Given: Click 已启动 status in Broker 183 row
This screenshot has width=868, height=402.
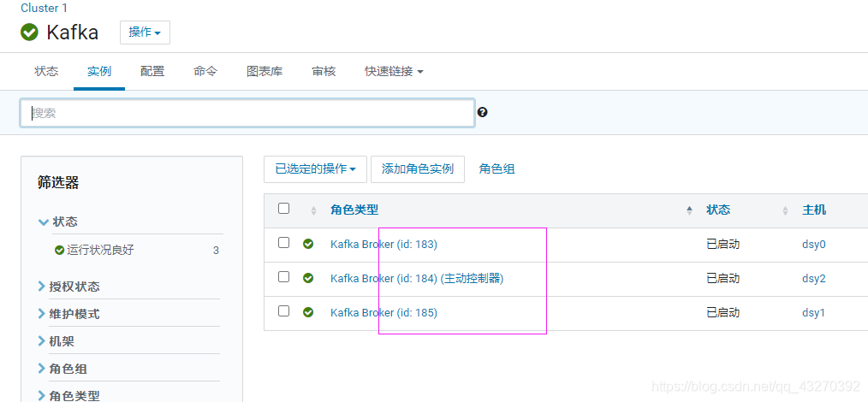Looking at the screenshot, I should tap(723, 244).
